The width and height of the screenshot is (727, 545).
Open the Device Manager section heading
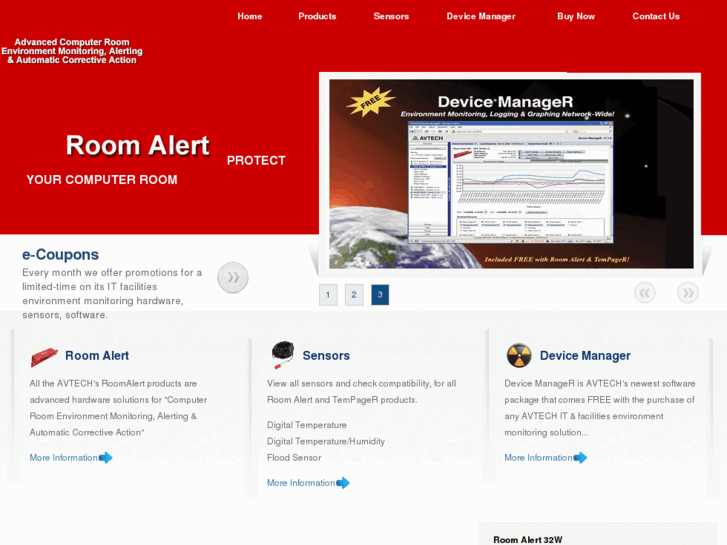[x=585, y=356]
